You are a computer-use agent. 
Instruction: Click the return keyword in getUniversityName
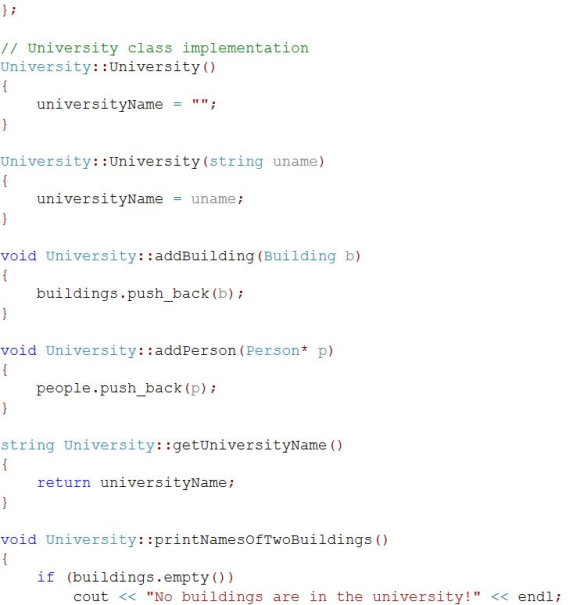(x=64, y=483)
